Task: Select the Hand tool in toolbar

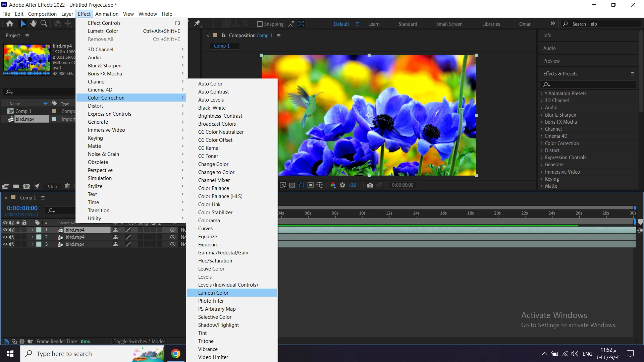Action: click(x=33, y=23)
